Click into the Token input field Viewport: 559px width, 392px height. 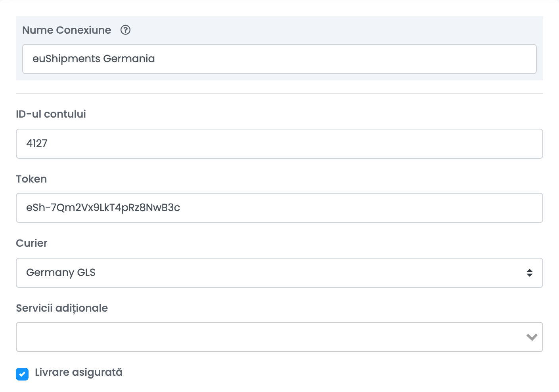tap(279, 208)
